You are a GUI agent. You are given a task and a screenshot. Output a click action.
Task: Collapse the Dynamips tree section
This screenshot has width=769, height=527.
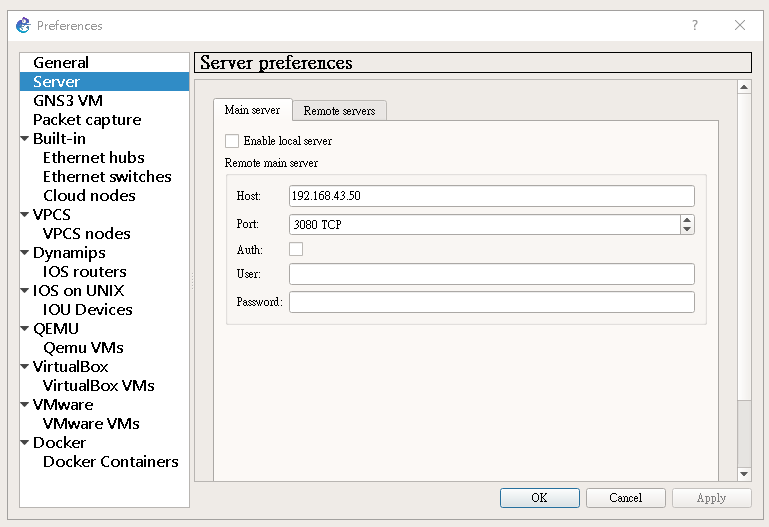pos(25,252)
